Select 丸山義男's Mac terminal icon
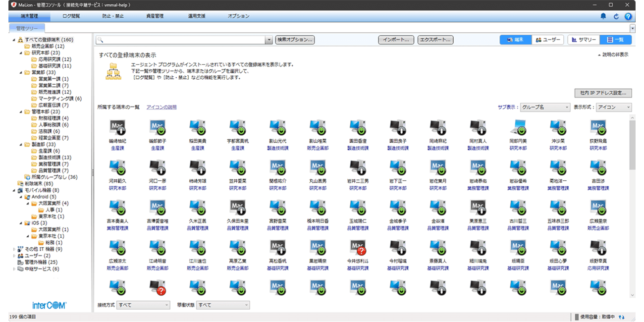The width and height of the screenshot is (644, 322). click(x=318, y=168)
